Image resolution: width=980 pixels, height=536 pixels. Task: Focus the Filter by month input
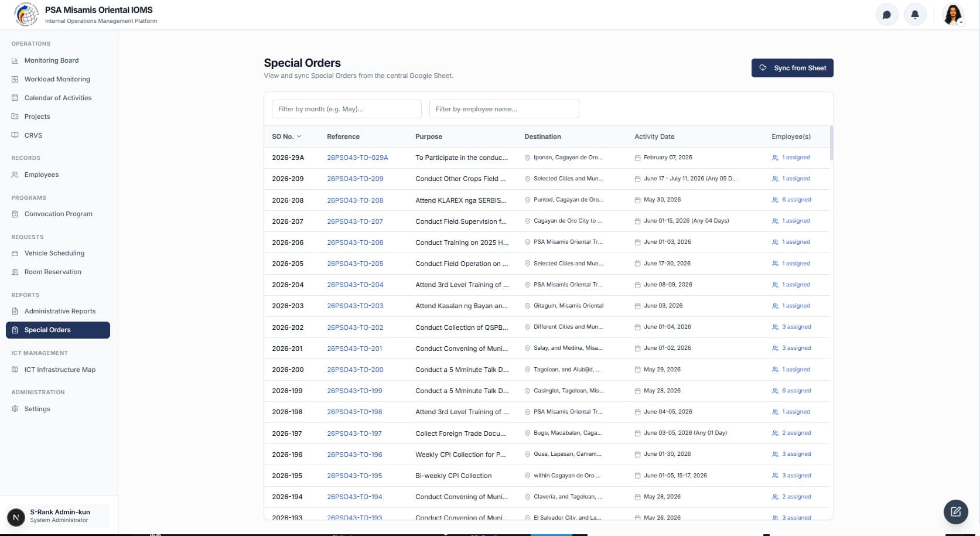[x=346, y=109]
